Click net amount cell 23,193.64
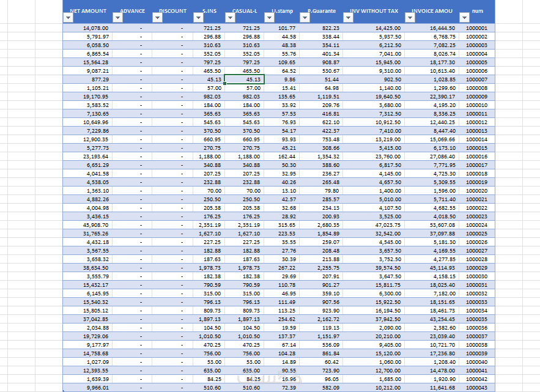Screen dimensions: 540x392 tap(88, 157)
